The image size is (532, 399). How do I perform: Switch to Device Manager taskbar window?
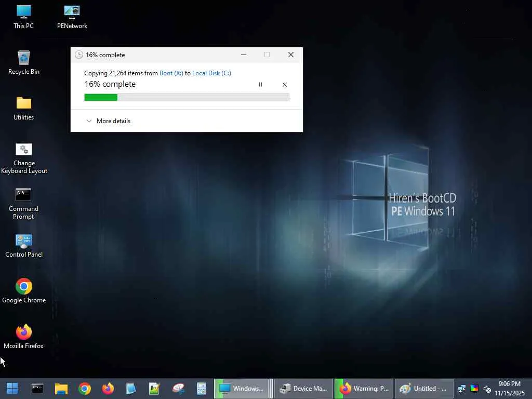[303, 389]
